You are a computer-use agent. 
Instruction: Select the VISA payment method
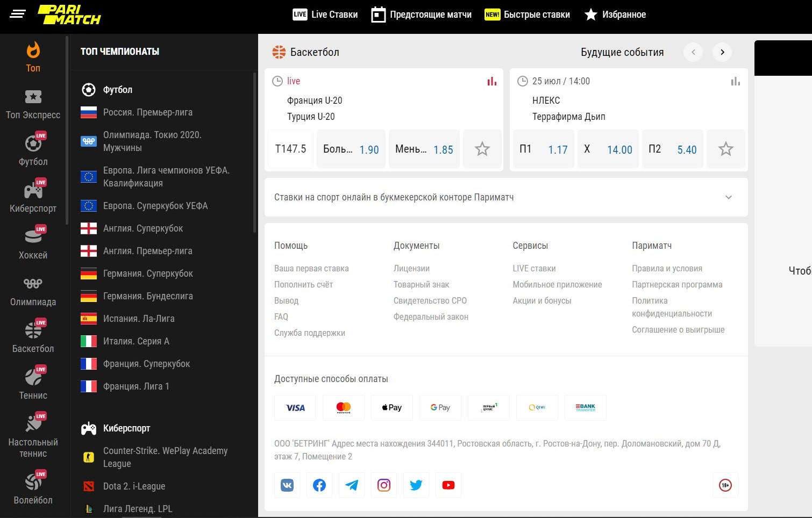click(x=295, y=408)
